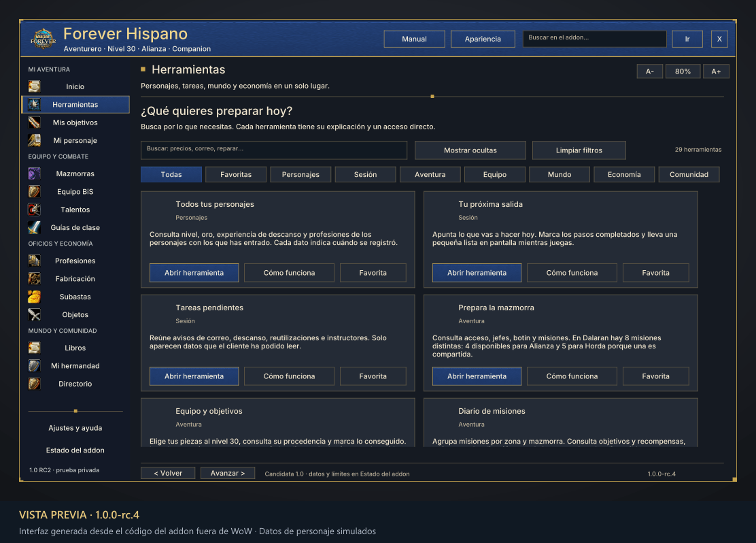Image resolution: width=756 pixels, height=543 pixels.
Task: Select the Todas filter tab
Action: coord(171,174)
